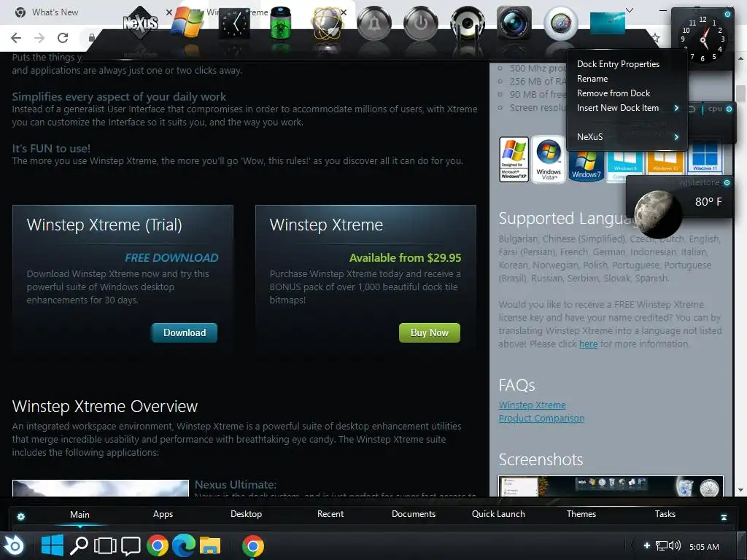Click the analog clock widget

[703, 39]
